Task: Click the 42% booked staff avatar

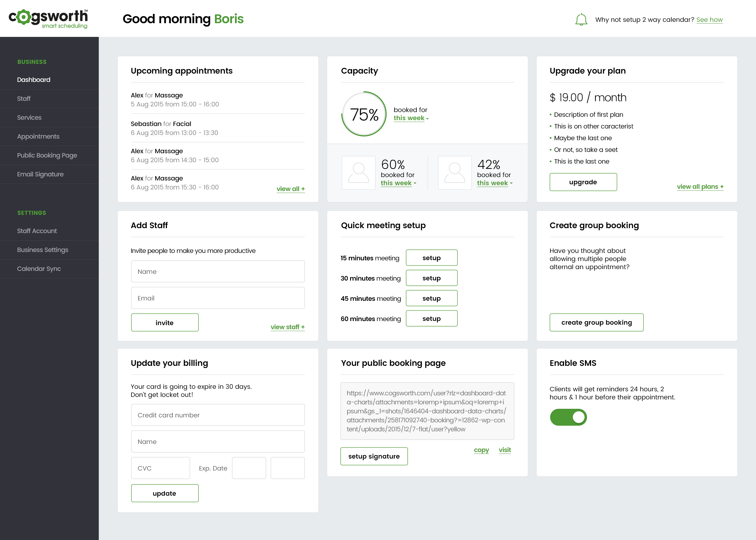Action: [x=454, y=173]
